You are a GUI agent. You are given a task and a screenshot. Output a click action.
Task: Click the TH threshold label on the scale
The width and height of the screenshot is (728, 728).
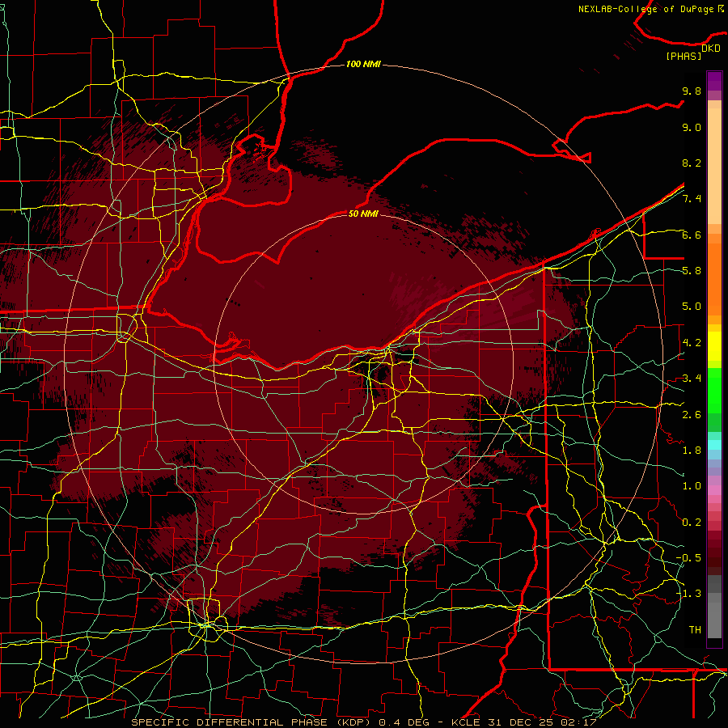pyautogui.click(x=695, y=630)
